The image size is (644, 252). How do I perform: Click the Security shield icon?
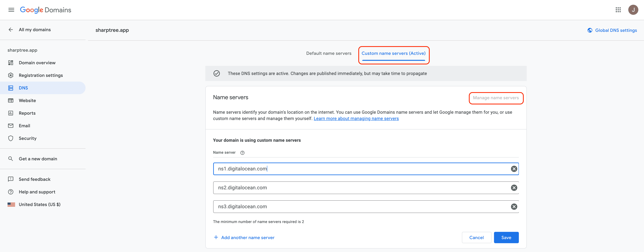[x=11, y=138]
